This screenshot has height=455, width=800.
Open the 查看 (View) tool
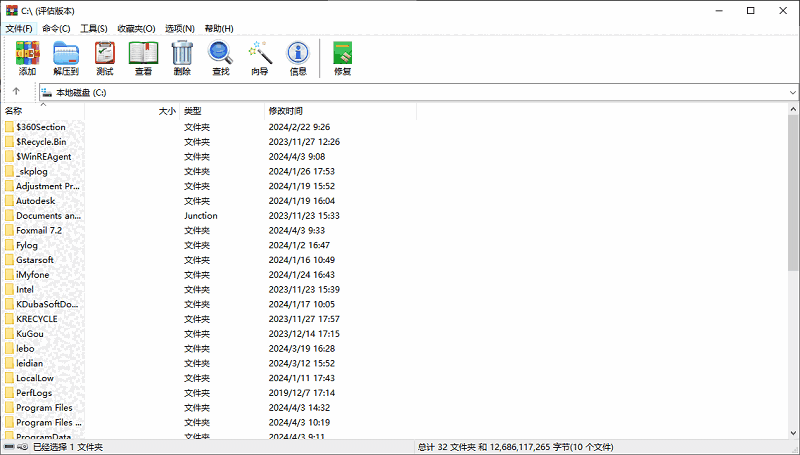tap(144, 58)
